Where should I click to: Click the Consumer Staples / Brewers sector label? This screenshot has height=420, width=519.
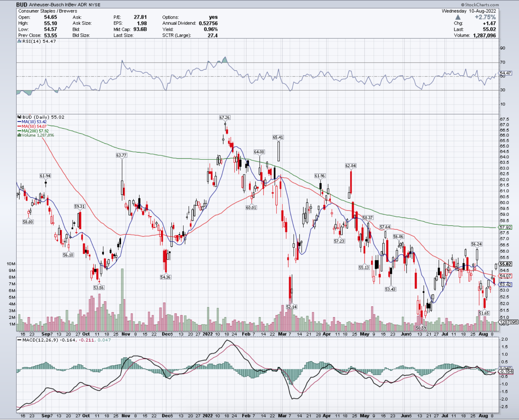tap(48, 11)
